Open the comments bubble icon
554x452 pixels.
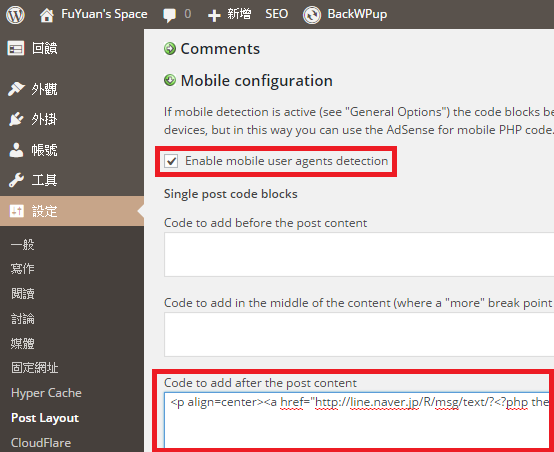coord(169,15)
